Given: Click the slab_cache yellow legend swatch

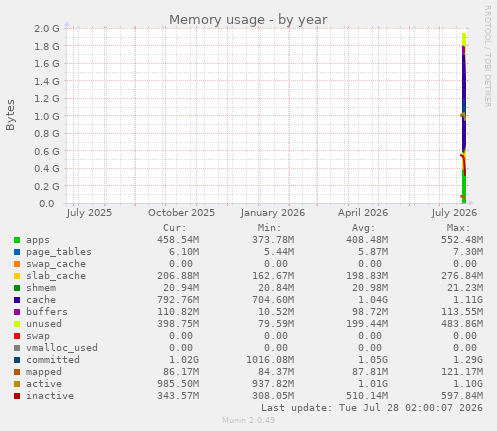Looking at the screenshot, I should 17,276.
